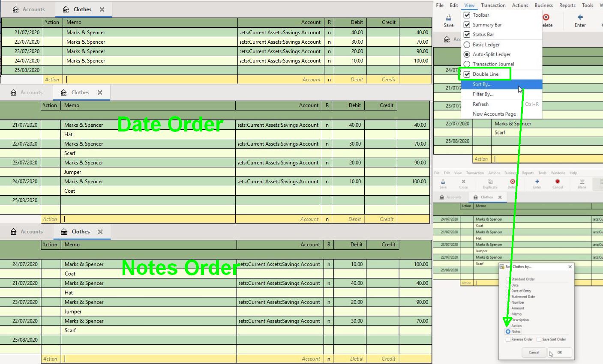Viewport: 603px width, 364px height.
Task: Click Accounts bank icon behind Sort dialog
Action: tap(442, 197)
